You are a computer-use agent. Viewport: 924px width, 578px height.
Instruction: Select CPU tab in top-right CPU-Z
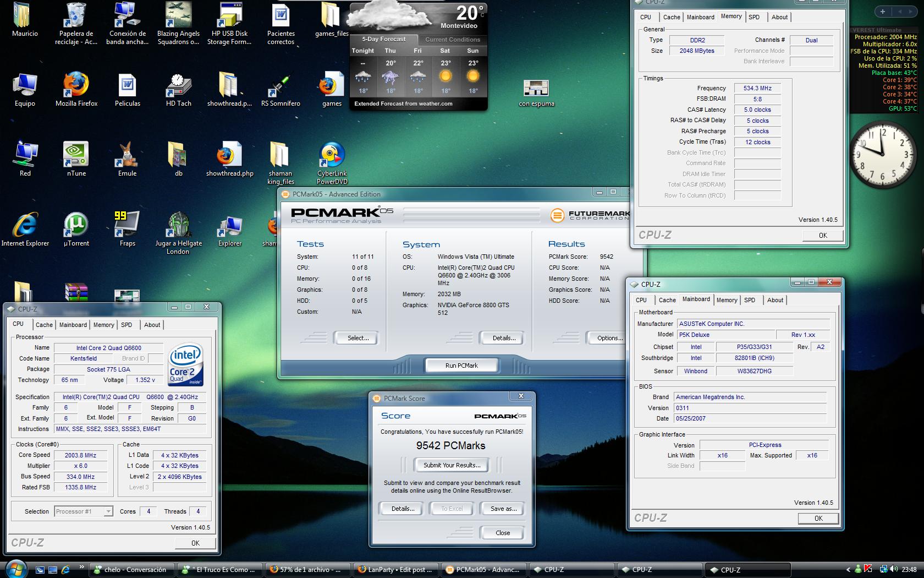646,17
